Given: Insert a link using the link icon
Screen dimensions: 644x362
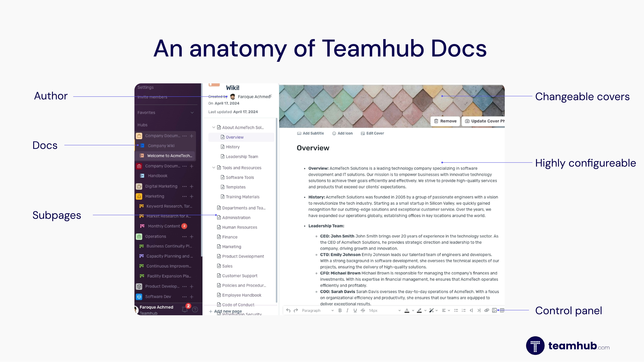Looking at the screenshot, I should tap(487, 310).
